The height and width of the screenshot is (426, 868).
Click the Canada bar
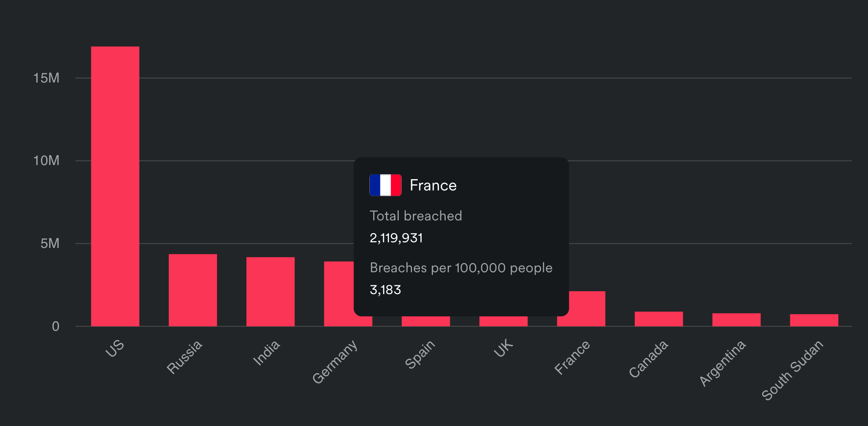click(659, 319)
